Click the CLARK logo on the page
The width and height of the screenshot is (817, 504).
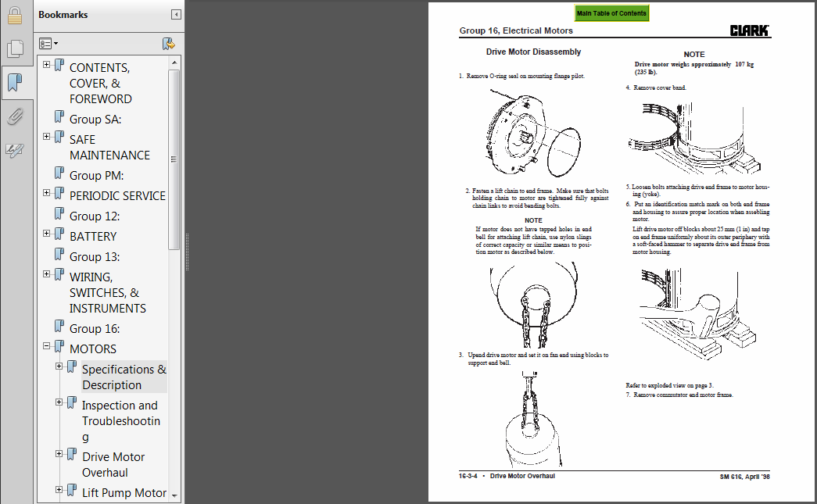(x=749, y=30)
